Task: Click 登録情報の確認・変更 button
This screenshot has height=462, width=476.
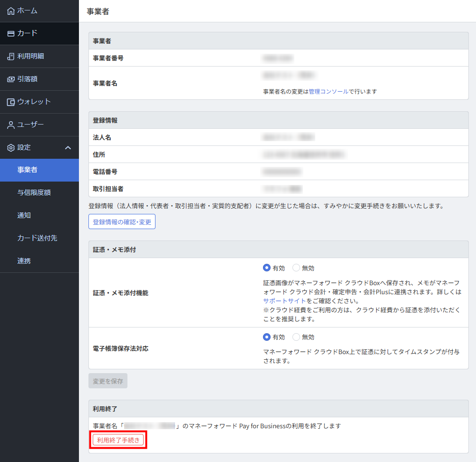Action: [122, 222]
